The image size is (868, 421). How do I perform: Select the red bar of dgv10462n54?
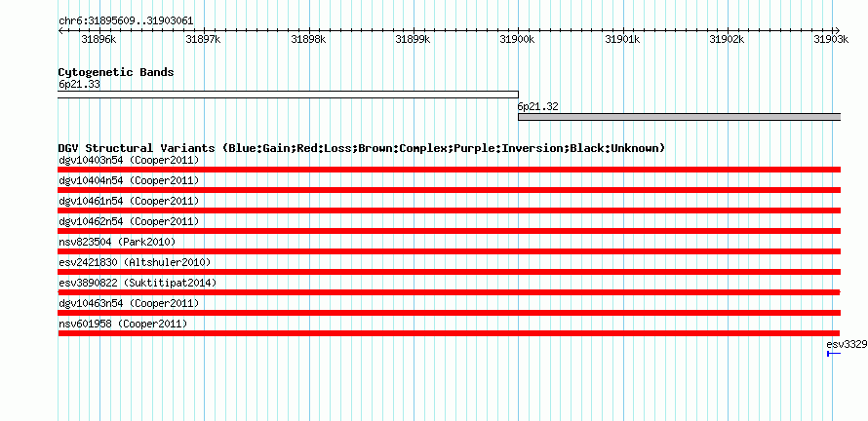click(450, 231)
